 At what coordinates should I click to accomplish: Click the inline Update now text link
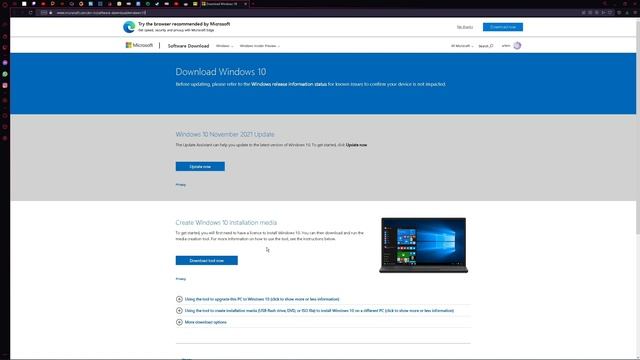tap(356, 145)
